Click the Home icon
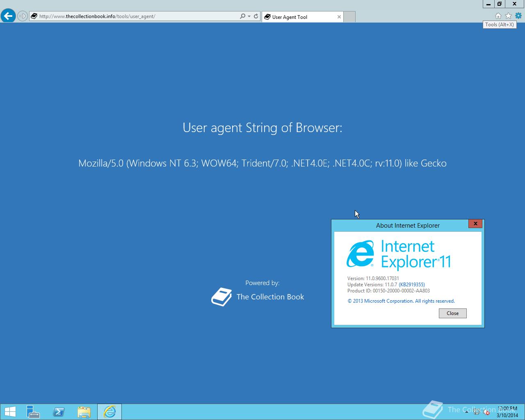This screenshot has height=420, width=525. coord(498,16)
